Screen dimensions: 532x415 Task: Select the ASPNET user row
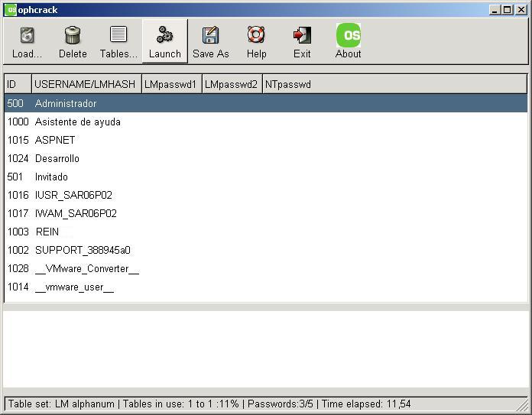tap(266, 140)
